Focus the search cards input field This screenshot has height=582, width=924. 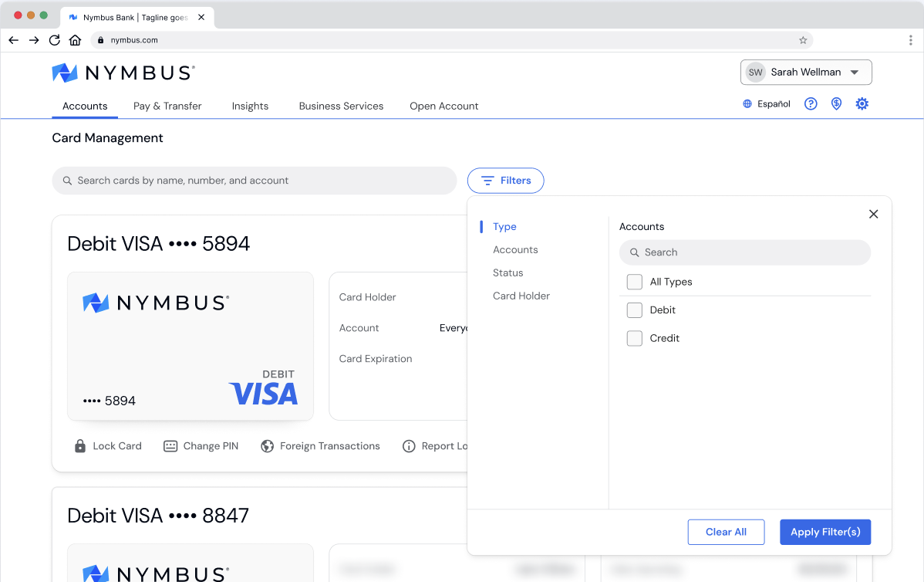pos(255,181)
